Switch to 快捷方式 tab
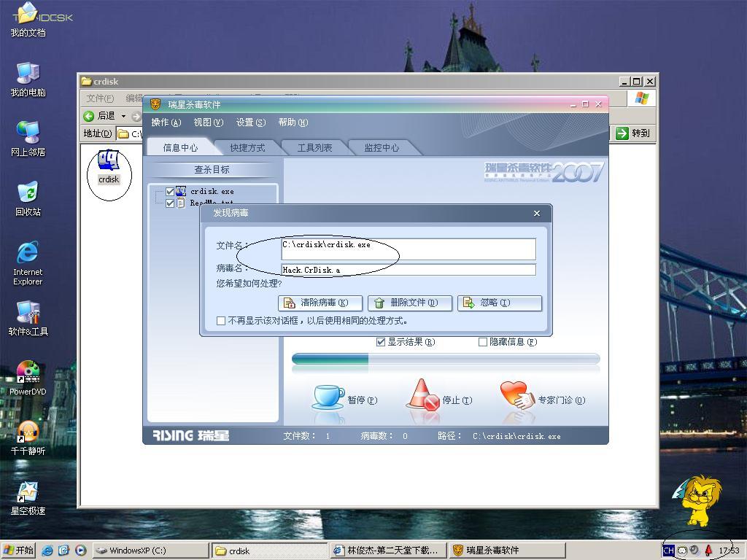The image size is (747, 560). point(247,147)
